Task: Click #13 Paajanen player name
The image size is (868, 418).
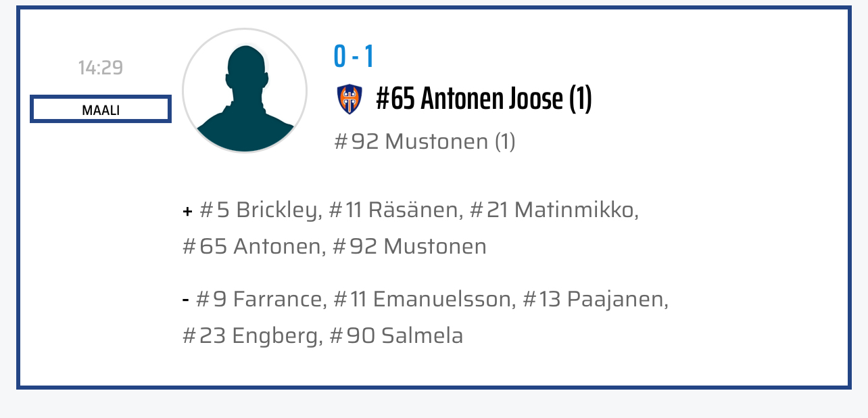Action: (x=596, y=299)
